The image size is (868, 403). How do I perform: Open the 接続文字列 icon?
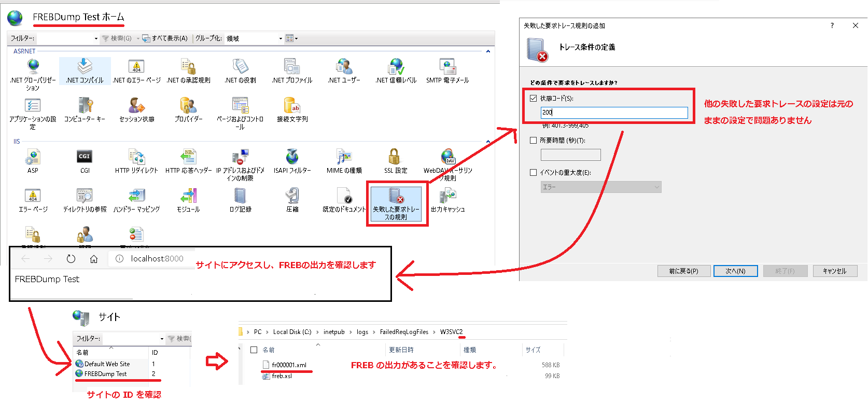click(292, 109)
